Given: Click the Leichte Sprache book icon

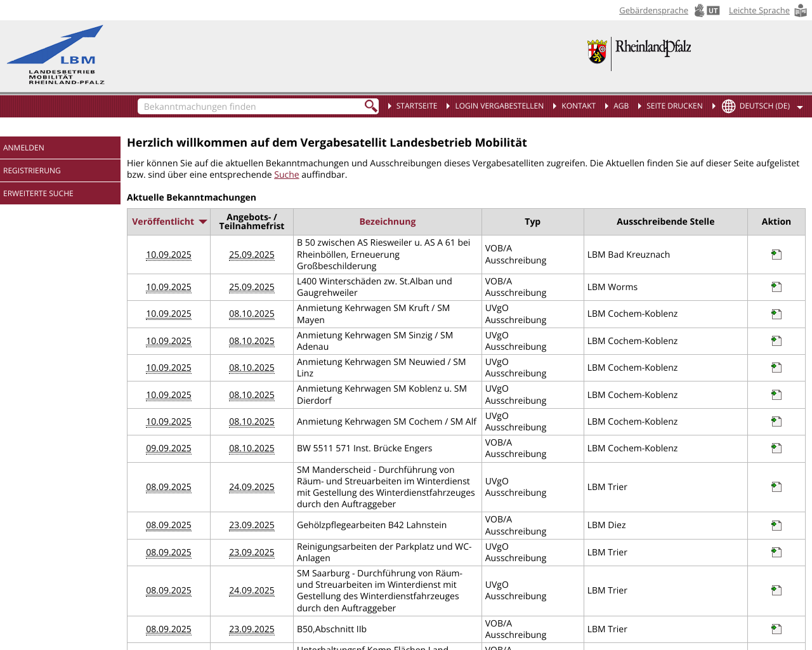Looking at the screenshot, I should tap(801, 11).
